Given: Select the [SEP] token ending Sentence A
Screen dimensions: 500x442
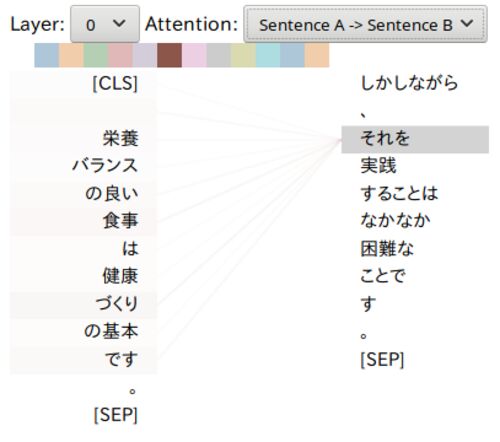Looking at the screenshot, I should click(115, 415).
